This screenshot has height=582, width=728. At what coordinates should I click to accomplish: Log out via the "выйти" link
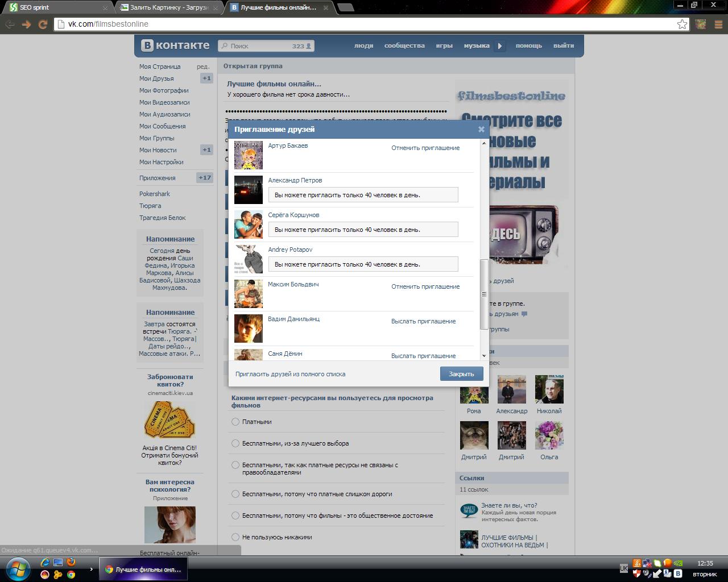[564, 46]
